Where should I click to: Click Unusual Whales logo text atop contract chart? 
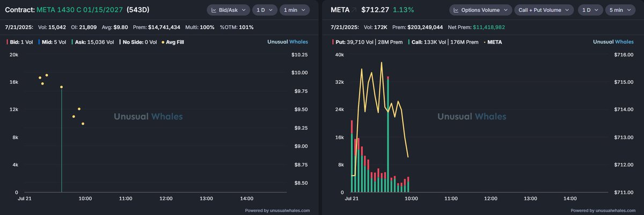point(288,41)
